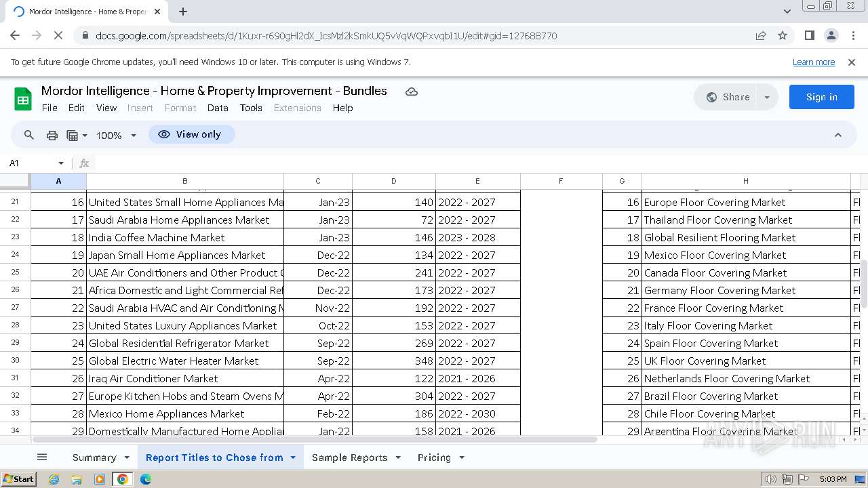Viewport: 868px width, 488px height.
Task: Open Windows Media Player from taskbar
Action: coord(100,479)
